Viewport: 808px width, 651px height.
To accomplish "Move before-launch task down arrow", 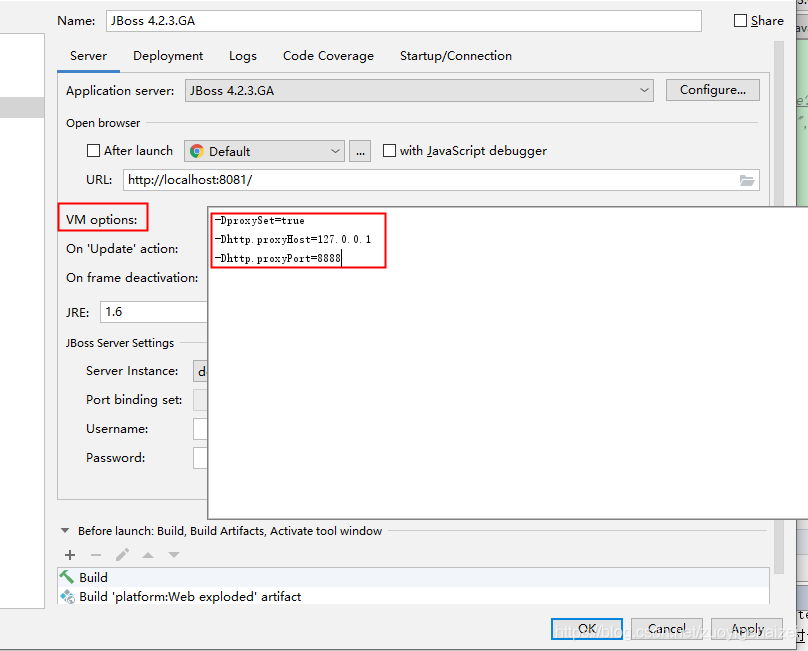I will [x=174, y=555].
